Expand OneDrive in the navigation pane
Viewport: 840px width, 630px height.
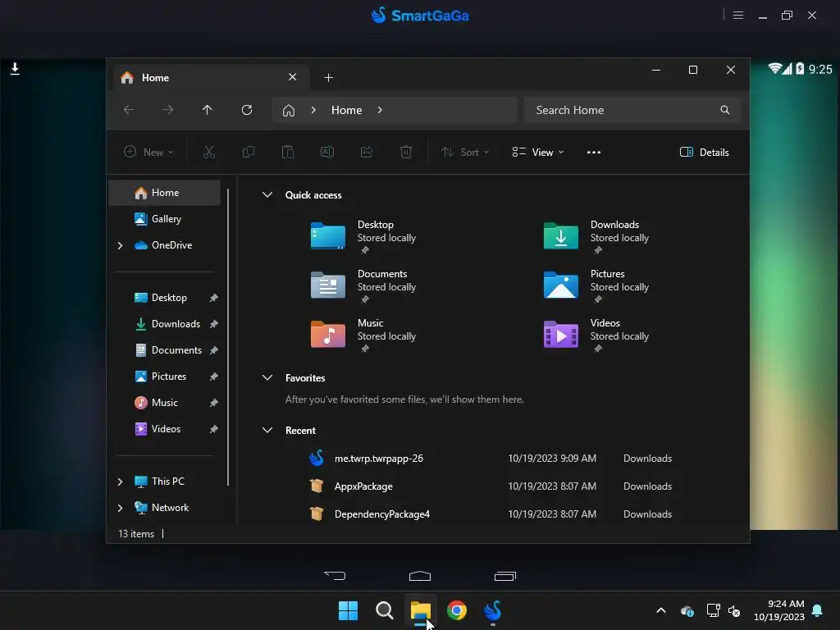click(x=120, y=245)
